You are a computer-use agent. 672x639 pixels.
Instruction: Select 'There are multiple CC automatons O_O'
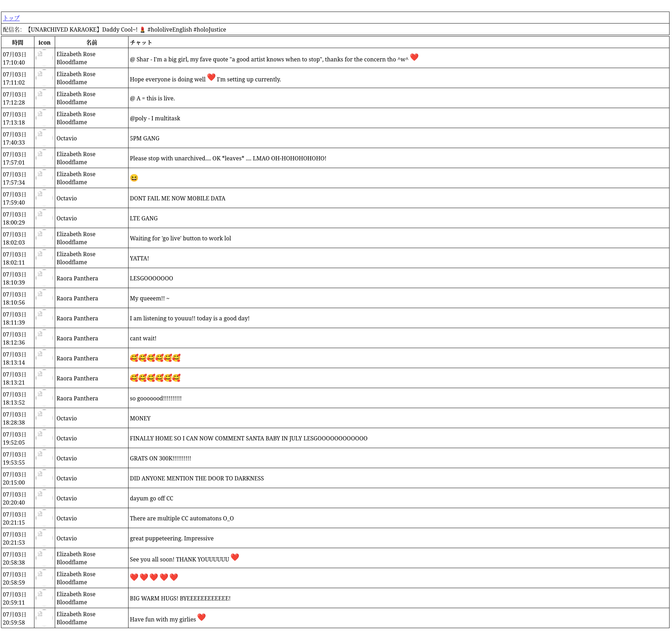[182, 518]
